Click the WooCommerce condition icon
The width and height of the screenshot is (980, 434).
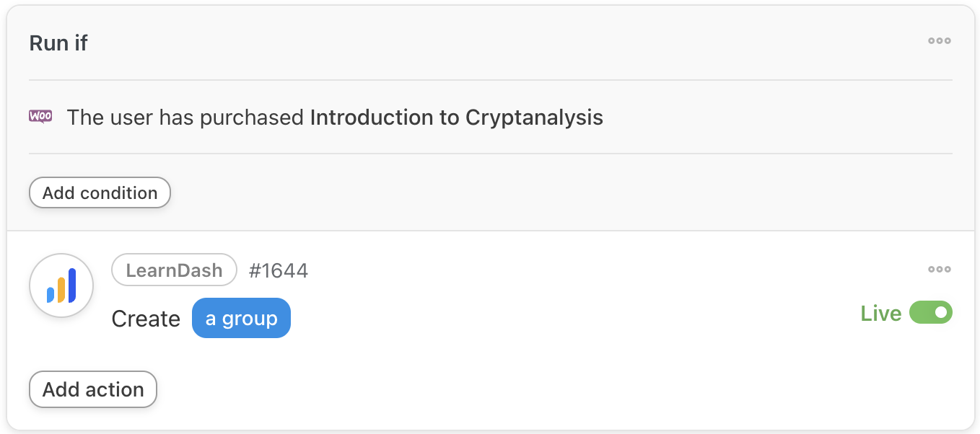tap(40, 117)
